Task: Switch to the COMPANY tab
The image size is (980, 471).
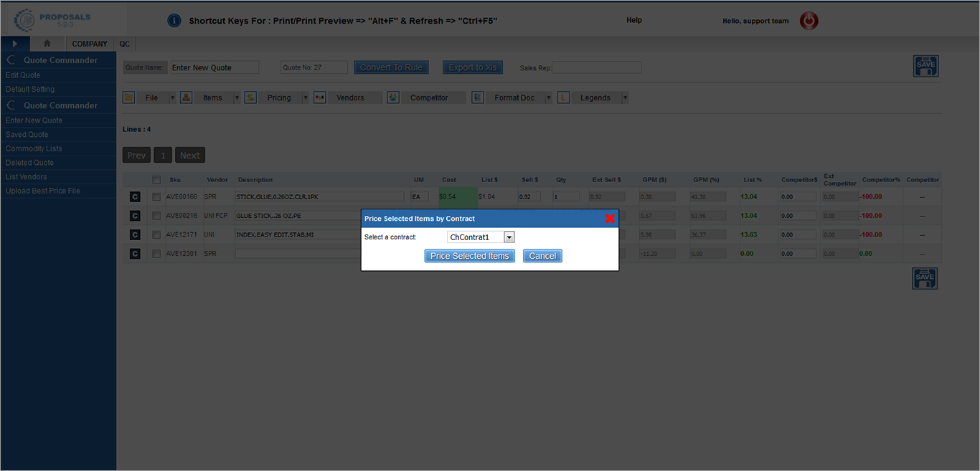Action: tap(90, 44)
